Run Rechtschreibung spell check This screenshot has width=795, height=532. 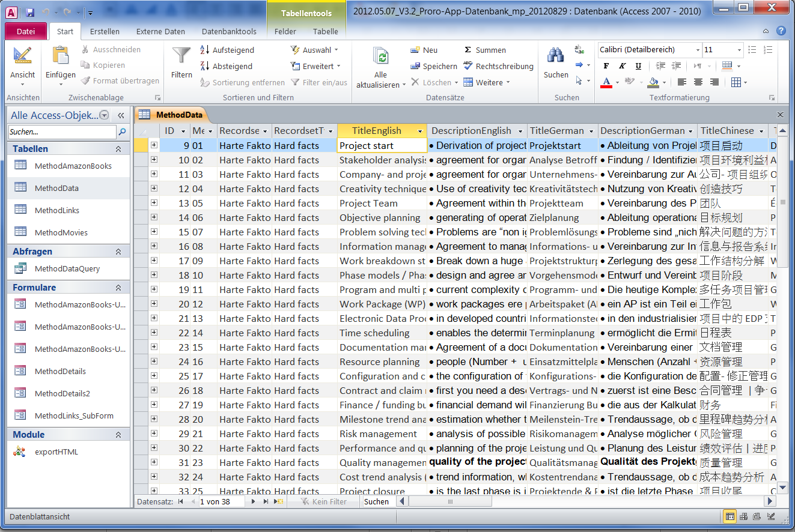pos(498,66)
